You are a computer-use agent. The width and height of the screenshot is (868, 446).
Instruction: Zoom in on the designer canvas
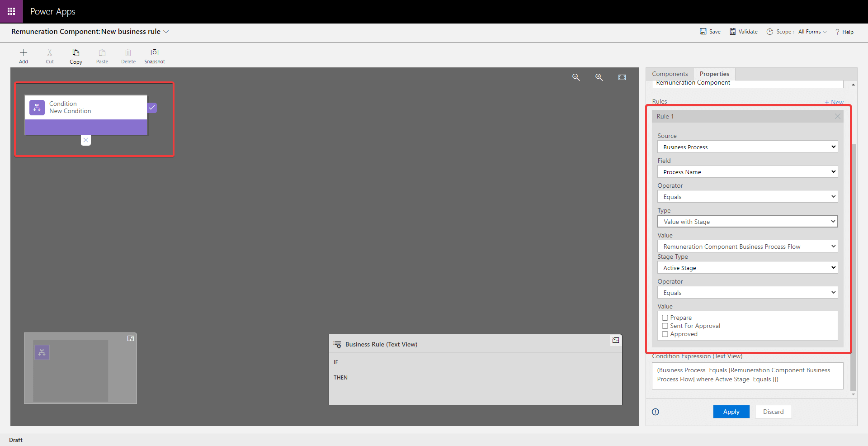(x=599, y=77)
